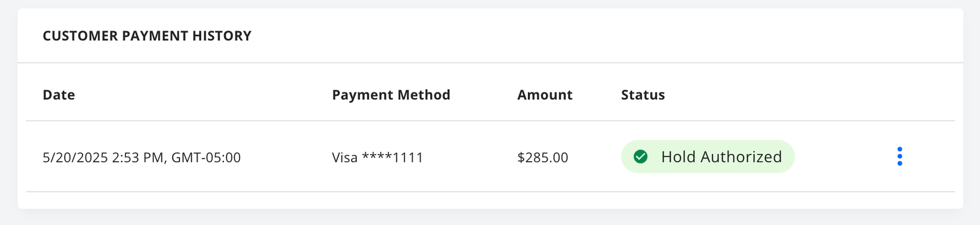Select the 5/20/2025 2:53 PM date cell

click(x=142, y=157)
